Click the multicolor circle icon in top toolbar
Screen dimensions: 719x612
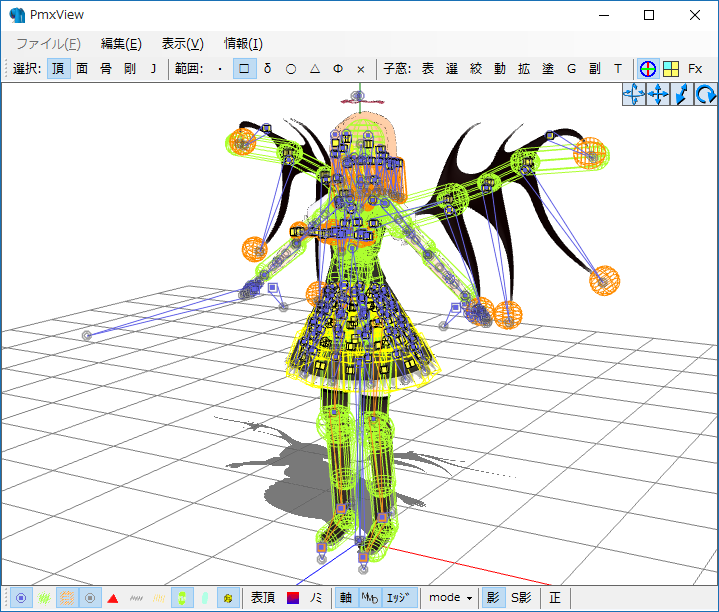coord(648,69)
